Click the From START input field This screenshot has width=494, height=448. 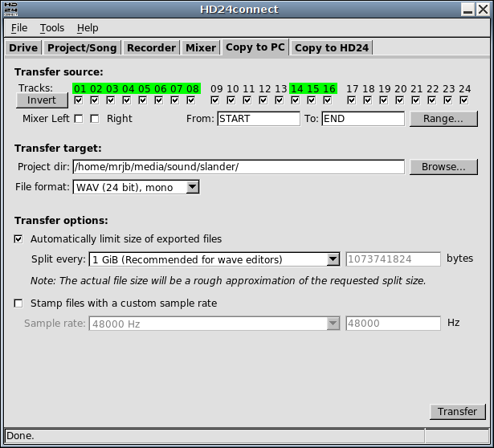click(258, 119)
